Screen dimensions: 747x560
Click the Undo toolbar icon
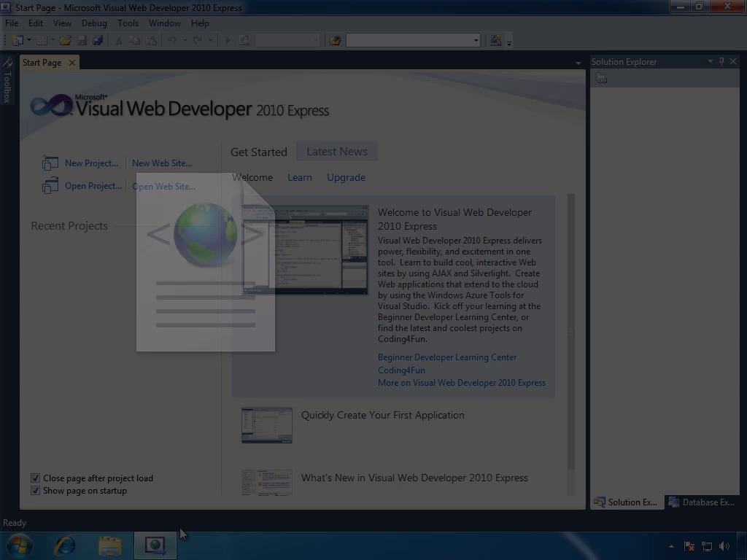pyautogui.click(x=172, y=41)
